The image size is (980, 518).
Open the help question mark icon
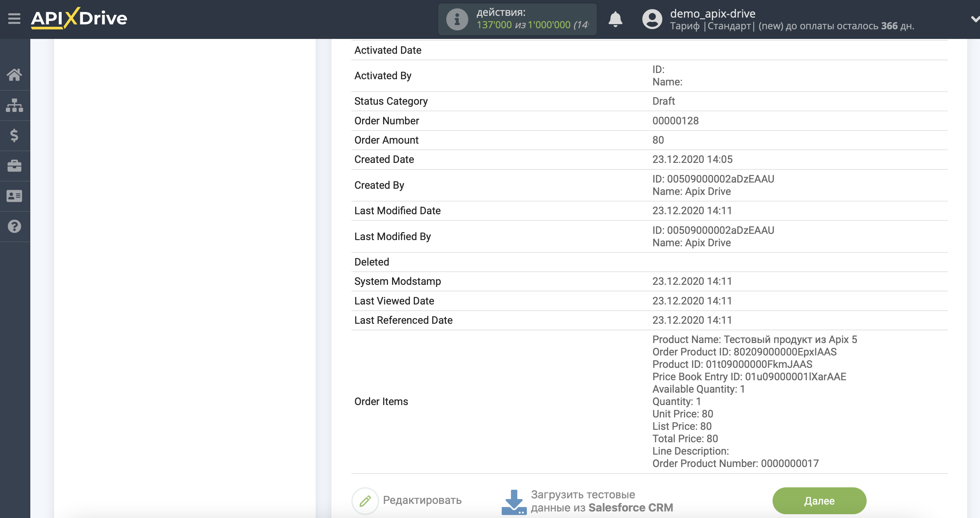click(x=14, y=227)
